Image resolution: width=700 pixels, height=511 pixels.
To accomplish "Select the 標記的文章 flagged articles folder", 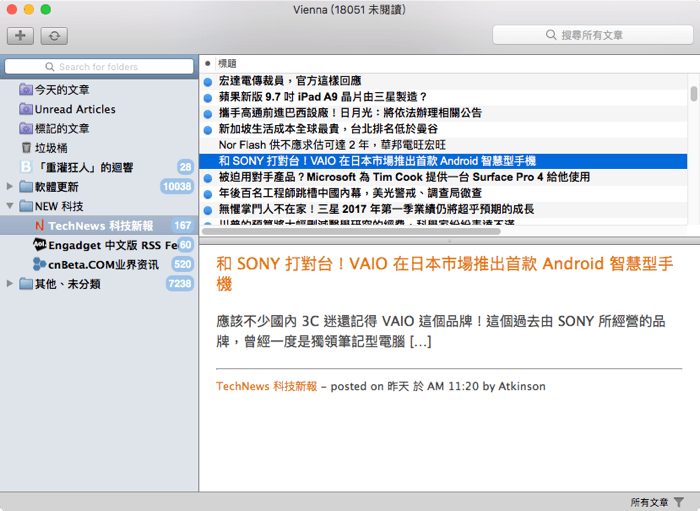I will 61,128.
